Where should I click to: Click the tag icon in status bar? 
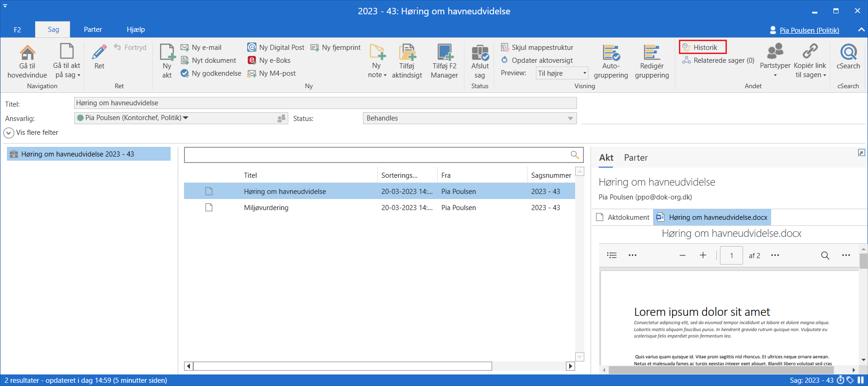pyautogui.click(x=850, y=380)
